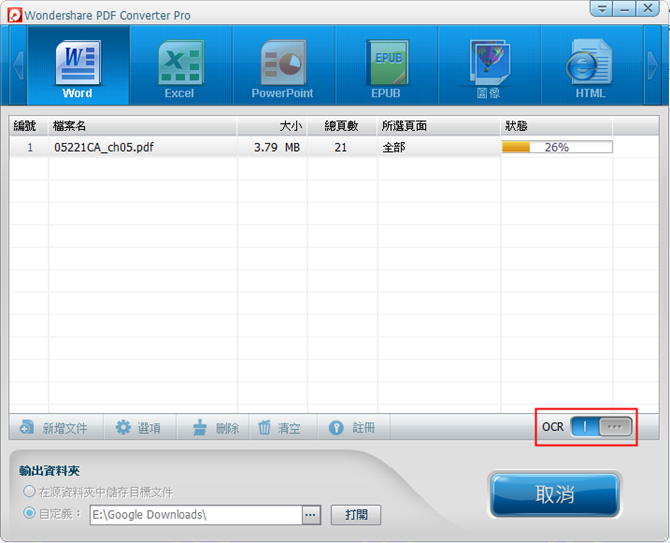Choose the EPUB output format
The width and height of the screenshot is (670, 543).
click(386, 65)
